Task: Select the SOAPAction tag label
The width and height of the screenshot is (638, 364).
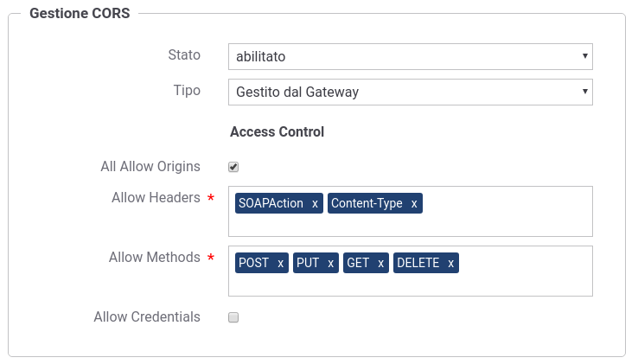Action: (x=271, y=203)
